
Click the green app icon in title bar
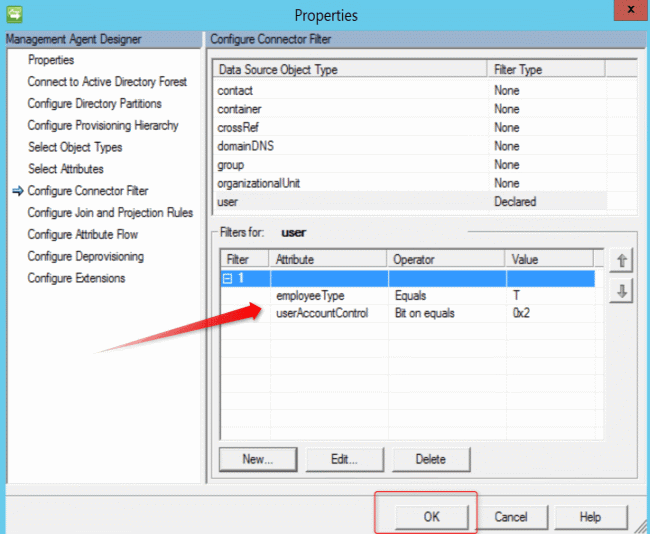pyautogui.click(x=15, y=15)
